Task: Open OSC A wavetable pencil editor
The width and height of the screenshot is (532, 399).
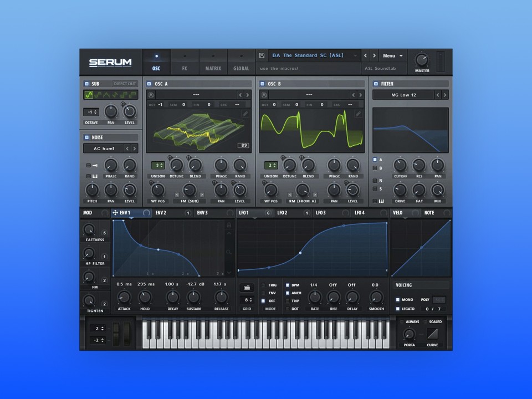Action: tap(245, 114)
